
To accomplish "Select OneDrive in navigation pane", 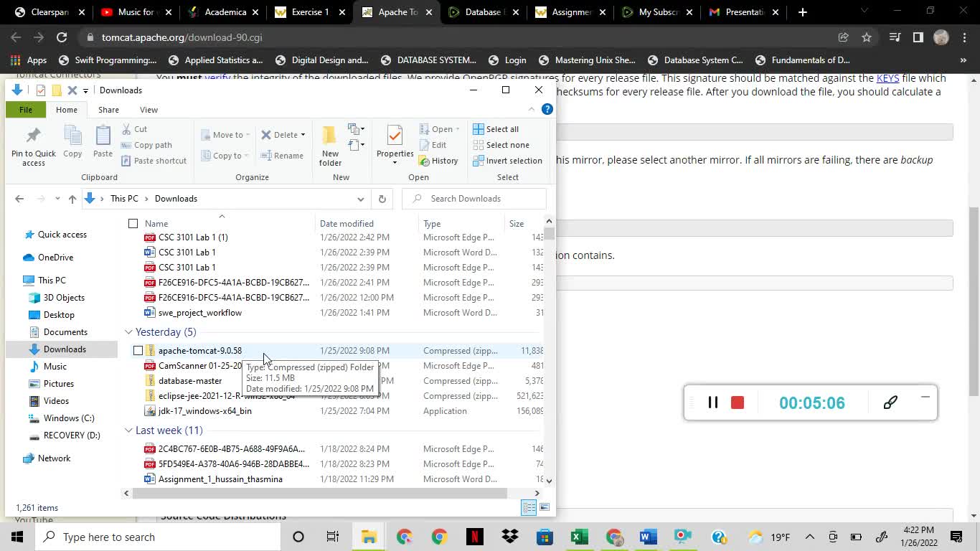I will pos(55,258).
